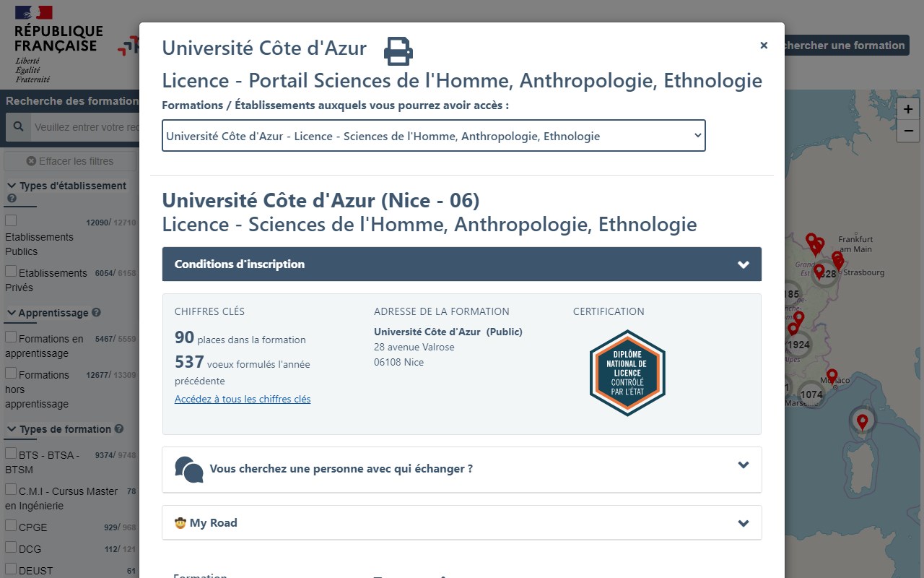Click the help icon beside Types de formation

pos(119,428)
